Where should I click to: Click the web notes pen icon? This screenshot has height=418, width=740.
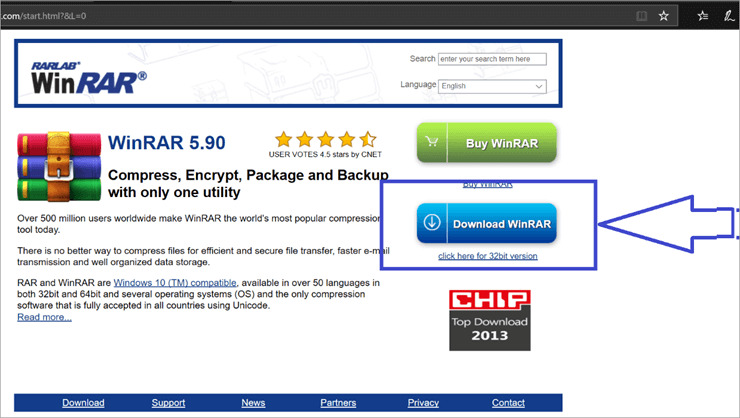click(x=729, y=16)
